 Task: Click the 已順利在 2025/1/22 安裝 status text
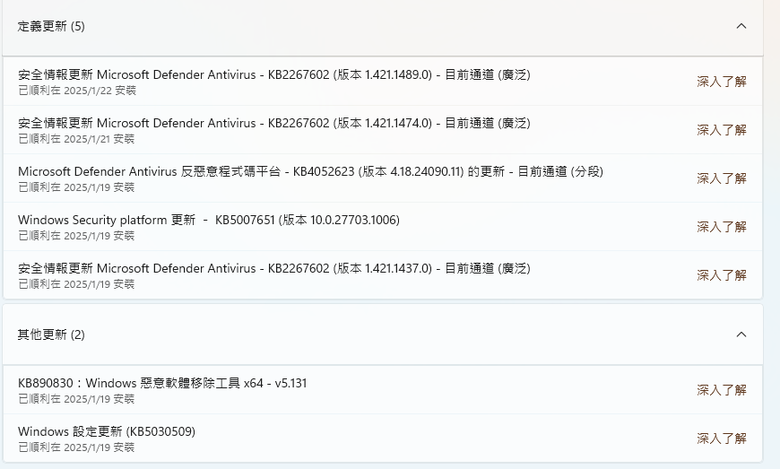pos(77,91)
